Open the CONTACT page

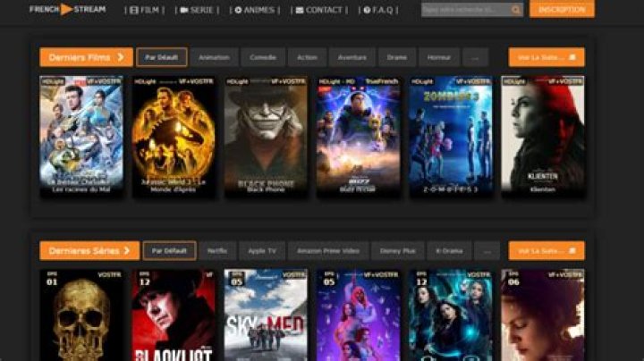[318, 10]
